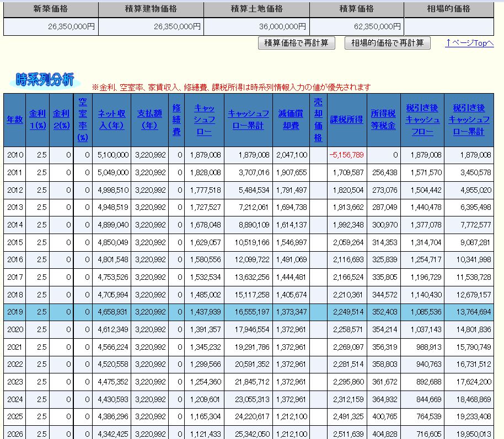Jump to top via ページTopへ link
Screen dimensions: 504x439
click(x=469, y=43)
